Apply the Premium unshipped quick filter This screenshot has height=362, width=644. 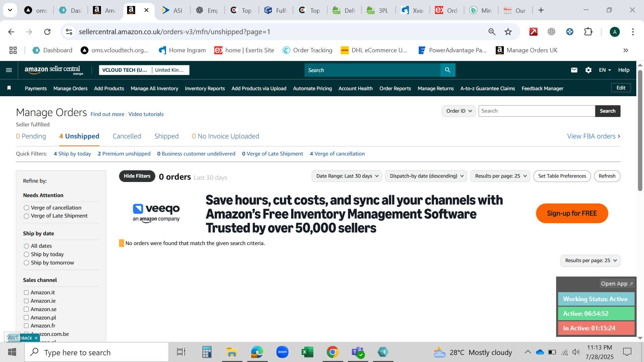coord(124,154)
